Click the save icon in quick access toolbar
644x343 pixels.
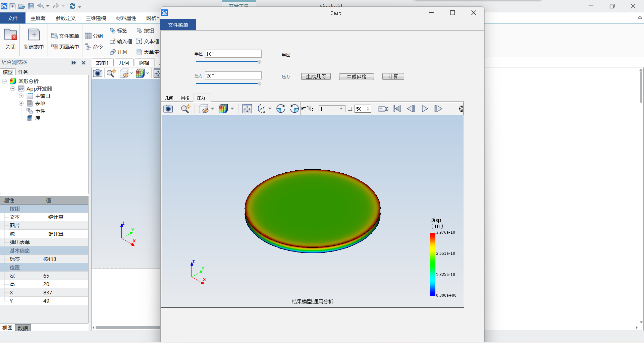point(31,6)
